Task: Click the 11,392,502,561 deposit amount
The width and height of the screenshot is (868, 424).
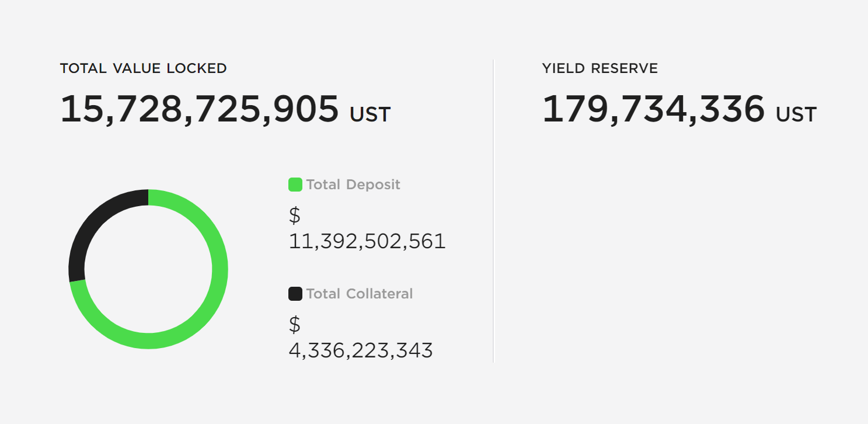Action: 367,241
